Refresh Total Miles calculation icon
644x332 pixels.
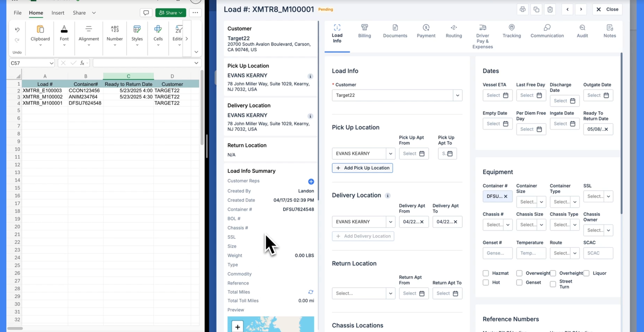click(310, 292)
